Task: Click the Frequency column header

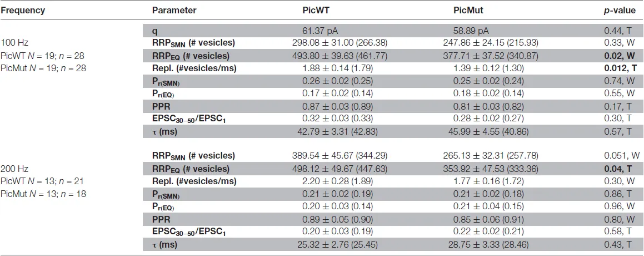Action: click(x=23, y=10)
